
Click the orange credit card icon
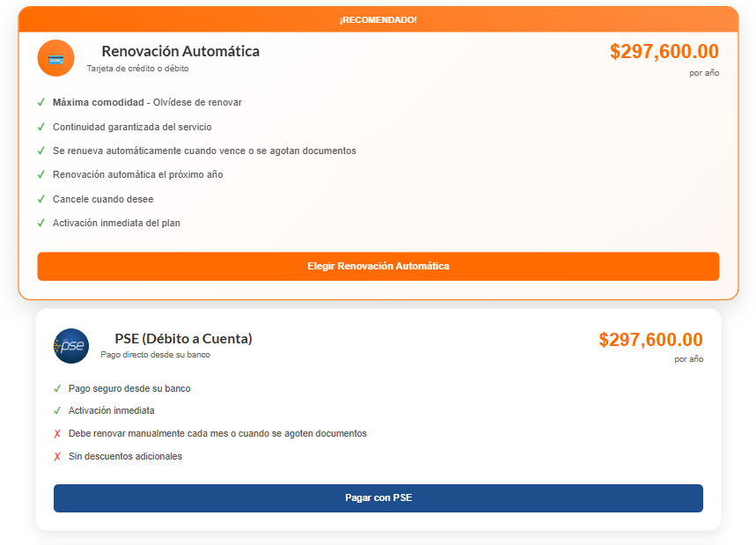55,58
